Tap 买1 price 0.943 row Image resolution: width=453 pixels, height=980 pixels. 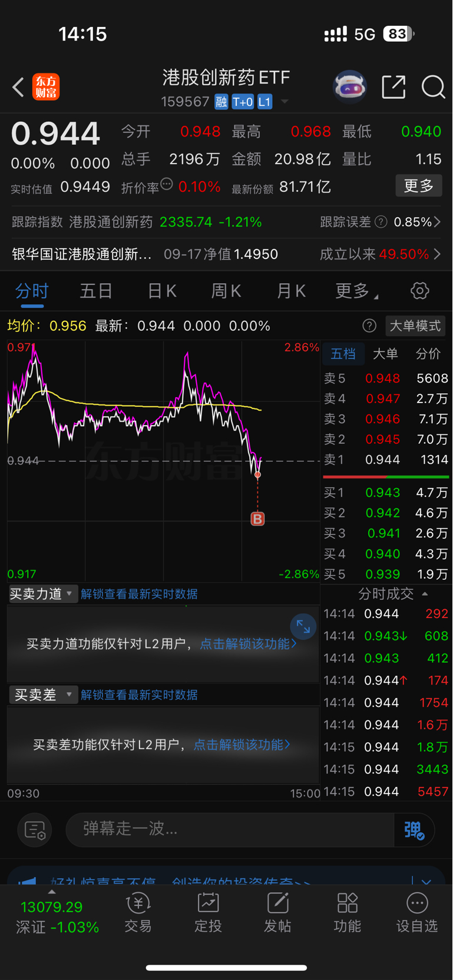tap(386, 493)
